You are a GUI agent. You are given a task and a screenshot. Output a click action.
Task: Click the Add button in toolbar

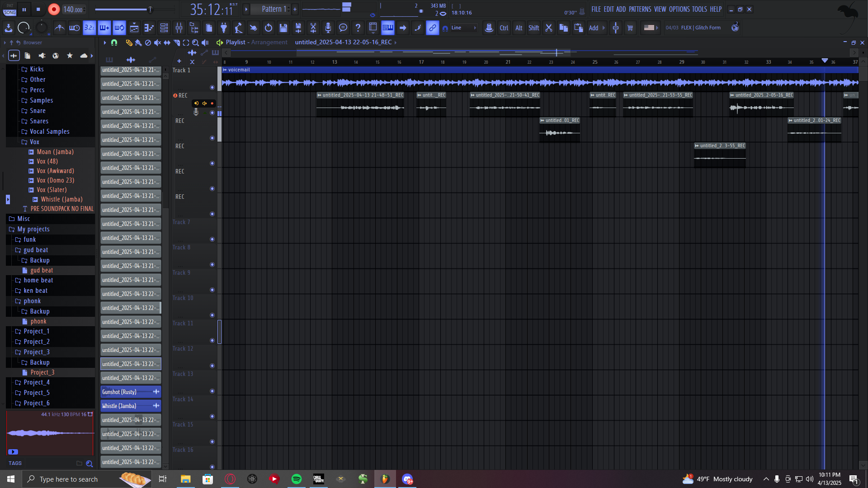click(x=594, y=28)
